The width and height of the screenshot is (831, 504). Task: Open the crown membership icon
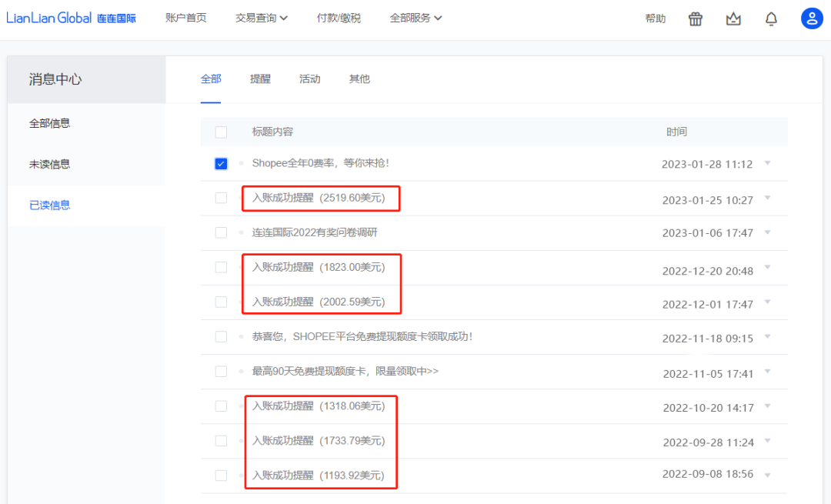(733, 19)
